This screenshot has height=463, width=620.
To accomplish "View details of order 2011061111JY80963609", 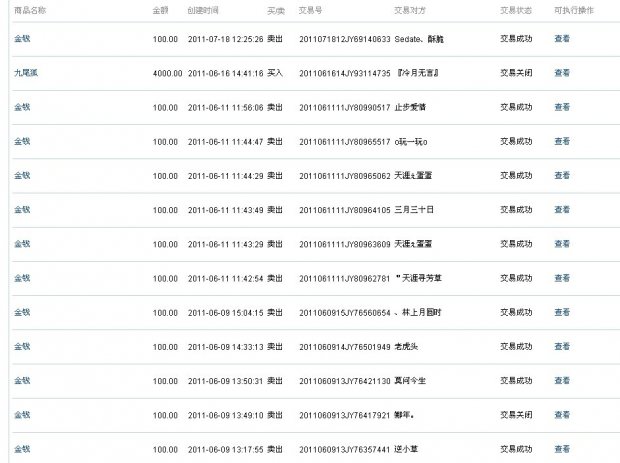I will coord(562,244).
